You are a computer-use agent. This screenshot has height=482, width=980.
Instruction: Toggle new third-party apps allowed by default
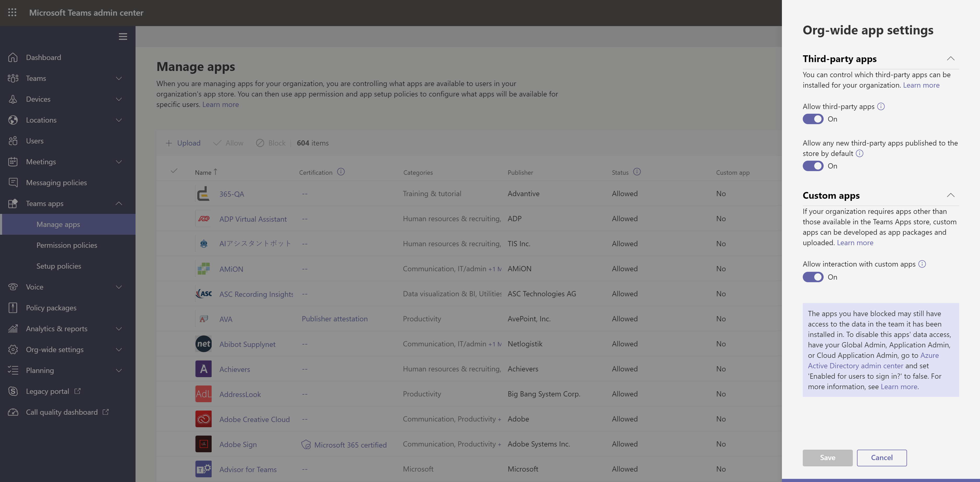[813, 166]
